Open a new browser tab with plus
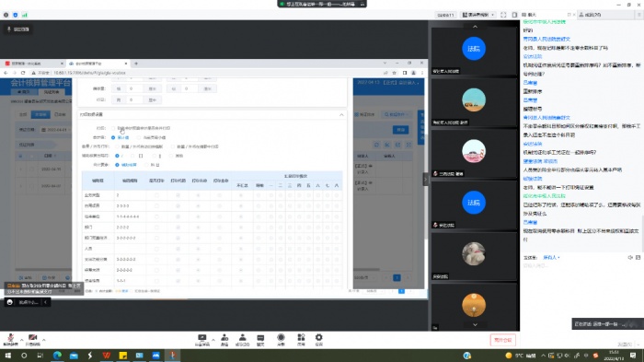 tap(136, 64)
